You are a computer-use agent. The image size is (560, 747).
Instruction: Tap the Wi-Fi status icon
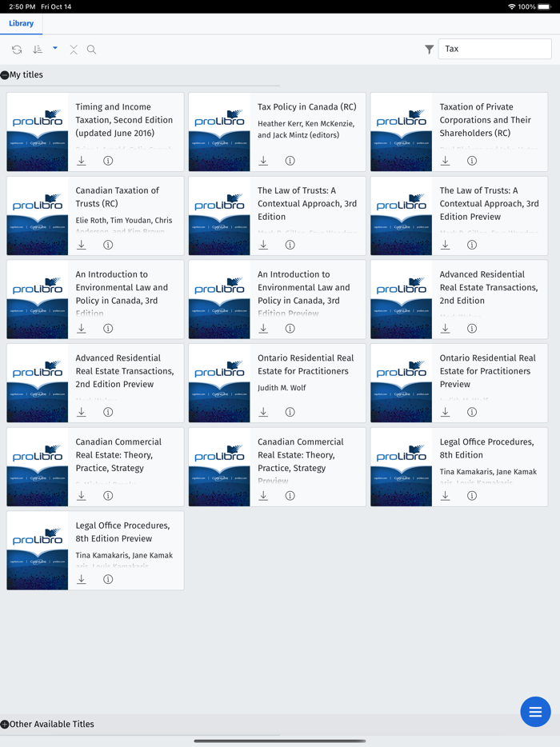click(512, 6)
